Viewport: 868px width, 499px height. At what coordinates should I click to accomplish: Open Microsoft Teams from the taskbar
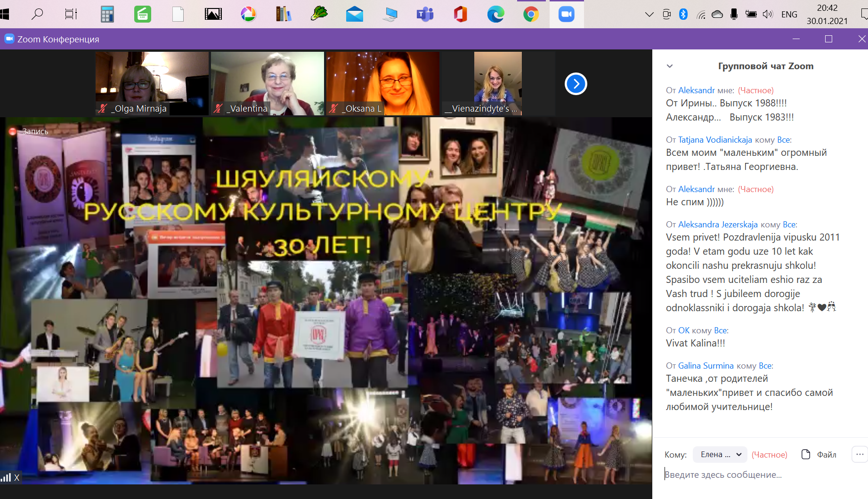pos(425,15)
